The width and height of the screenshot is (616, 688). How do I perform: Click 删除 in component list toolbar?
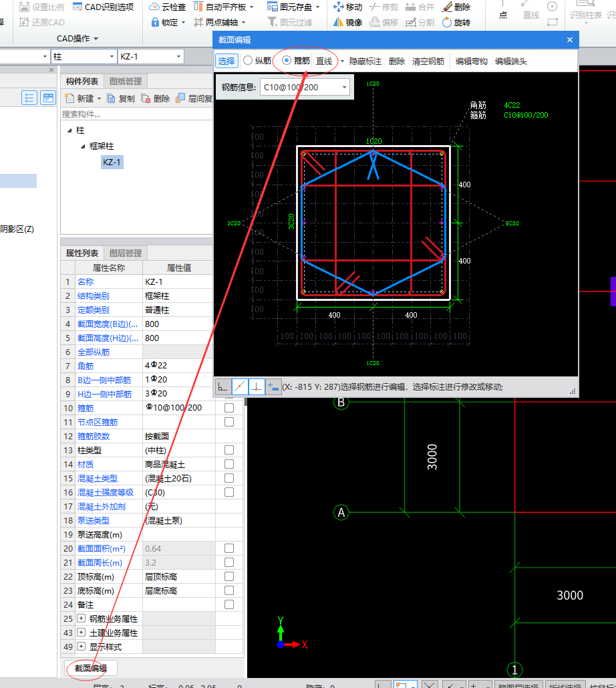click(x=155, y=98)
